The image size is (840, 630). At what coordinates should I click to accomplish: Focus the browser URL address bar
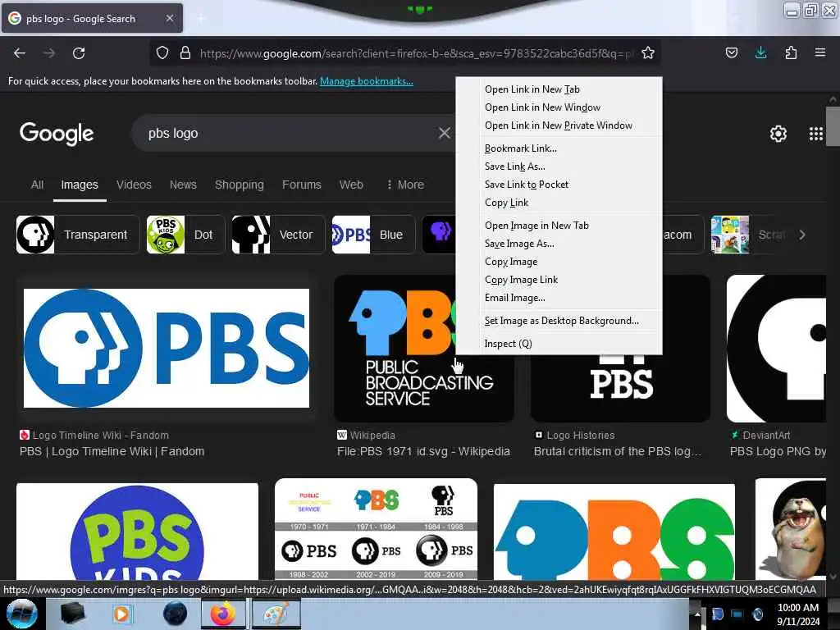click(416, 53)
